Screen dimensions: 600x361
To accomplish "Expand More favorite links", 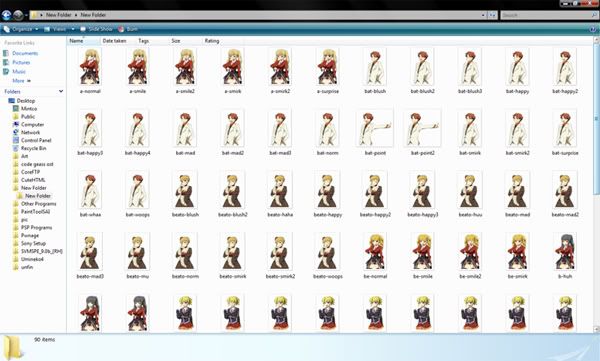I will coord(21,81).
